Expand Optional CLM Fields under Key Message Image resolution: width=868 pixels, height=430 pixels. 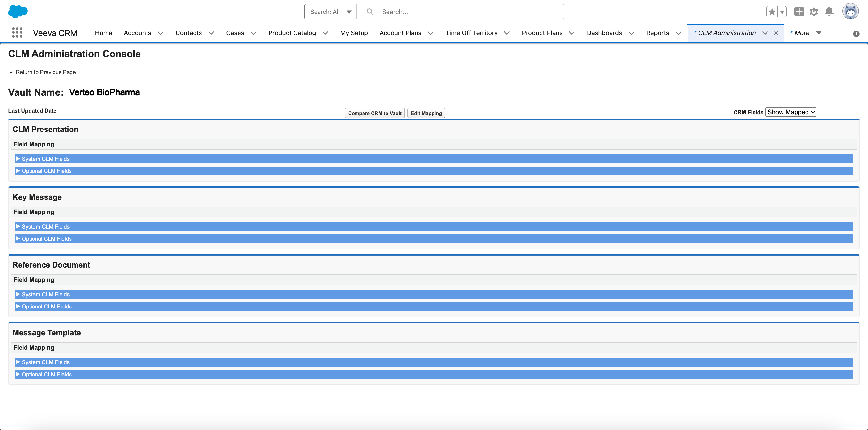[46, 239]
